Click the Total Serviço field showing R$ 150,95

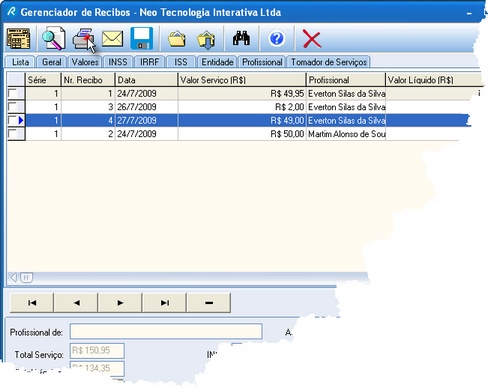[97, 351]
